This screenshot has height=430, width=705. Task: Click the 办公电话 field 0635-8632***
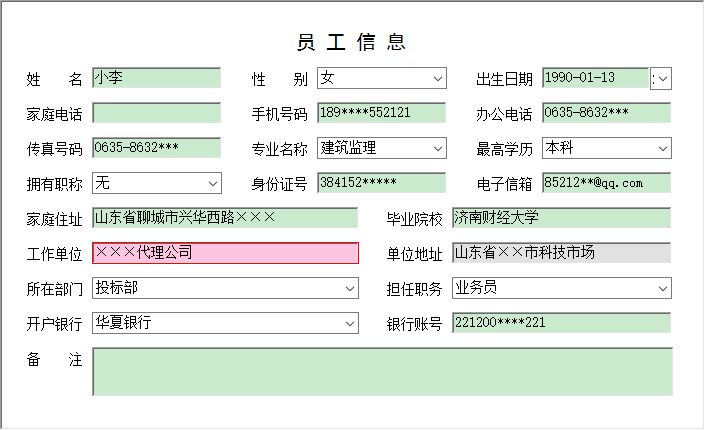607,113
